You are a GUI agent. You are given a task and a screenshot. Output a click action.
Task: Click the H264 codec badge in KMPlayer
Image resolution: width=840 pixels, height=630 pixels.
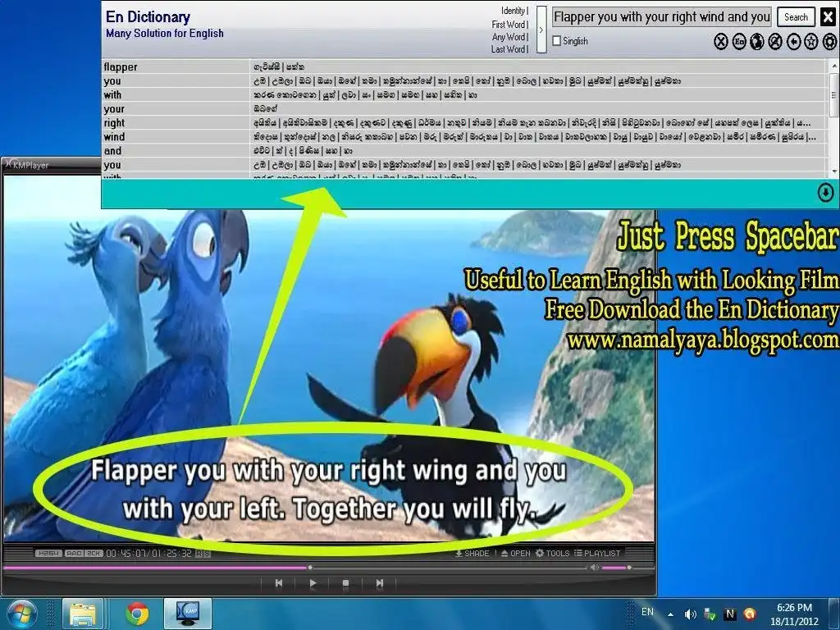(48, 553)
